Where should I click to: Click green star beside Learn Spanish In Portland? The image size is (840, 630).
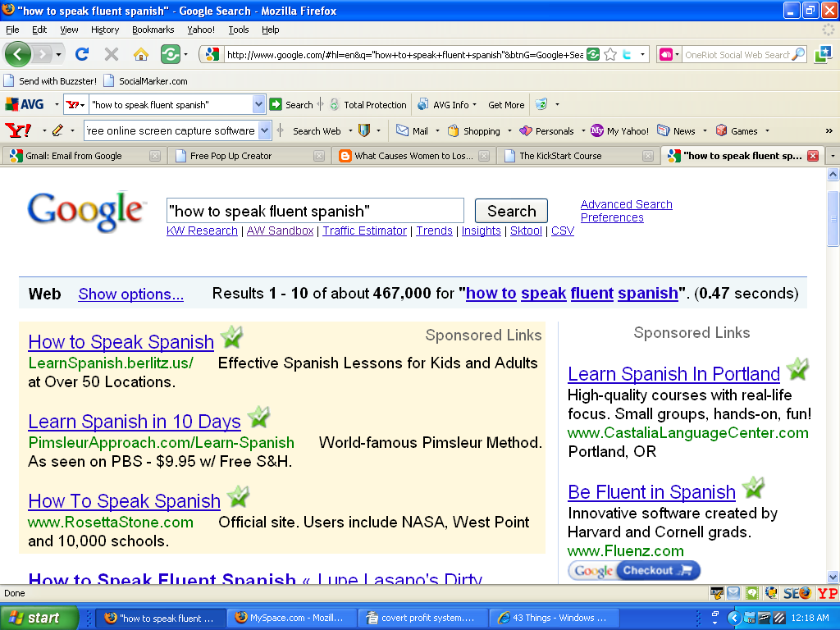(x=797, y=369)
